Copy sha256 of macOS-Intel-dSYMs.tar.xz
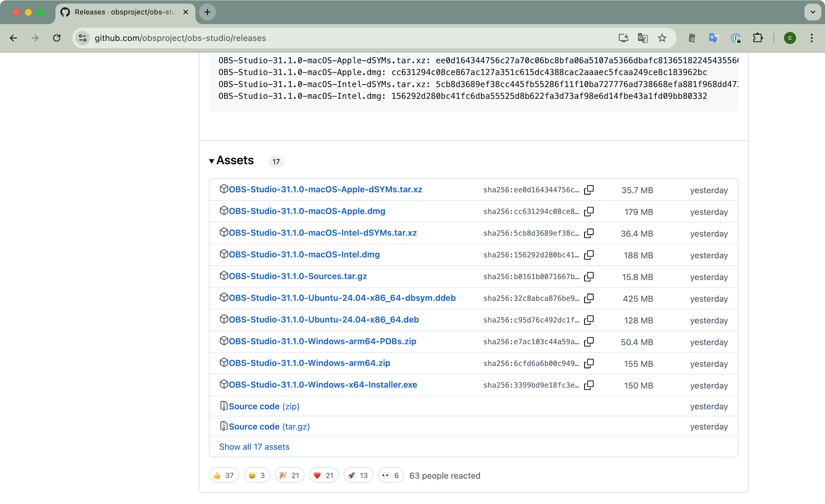Image resolution: width=825 pixels, height=504 pixels. click(589, 233)
